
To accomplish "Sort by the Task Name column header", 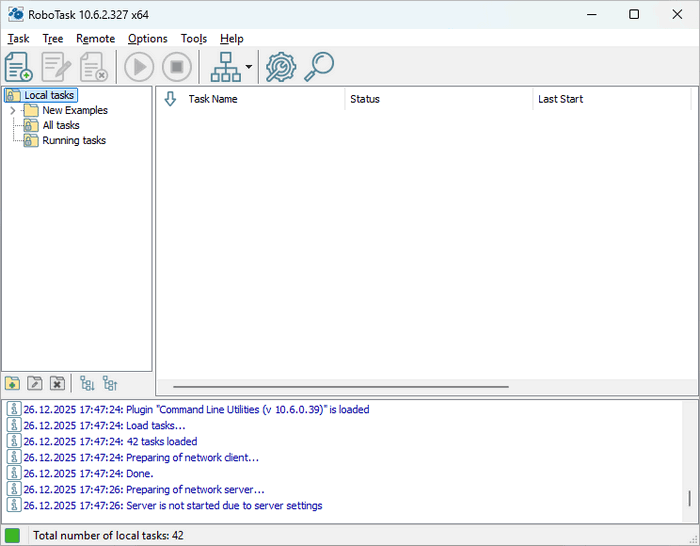I will click(x=212, y=99).
